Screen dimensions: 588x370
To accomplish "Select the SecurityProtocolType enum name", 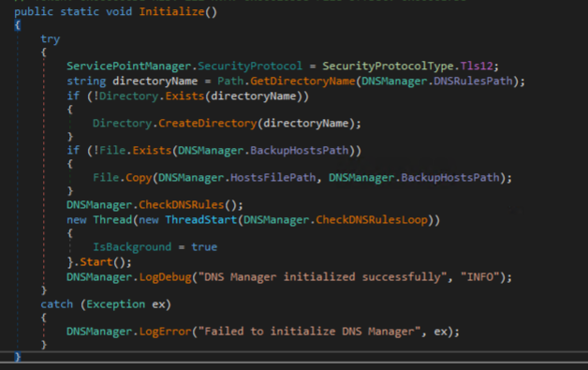I will tap(389, 67).
